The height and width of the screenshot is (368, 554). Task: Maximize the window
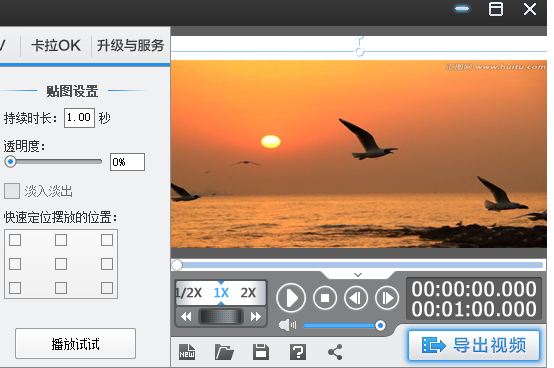[496, 9]
